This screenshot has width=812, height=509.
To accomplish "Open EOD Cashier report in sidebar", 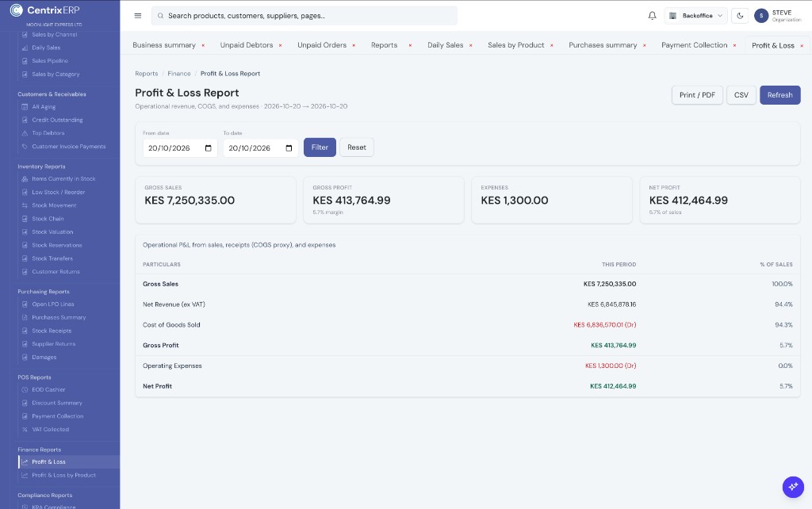I will (48, 389).
